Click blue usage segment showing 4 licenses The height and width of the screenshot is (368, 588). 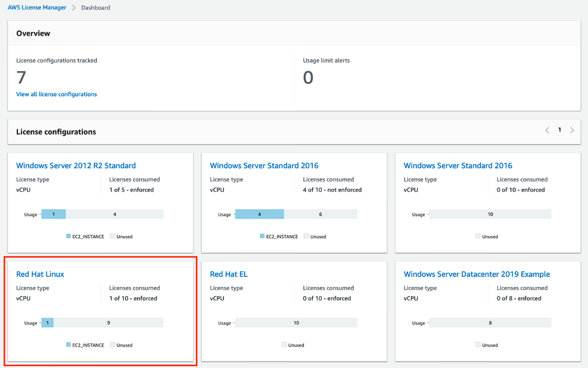coord(260,214)
